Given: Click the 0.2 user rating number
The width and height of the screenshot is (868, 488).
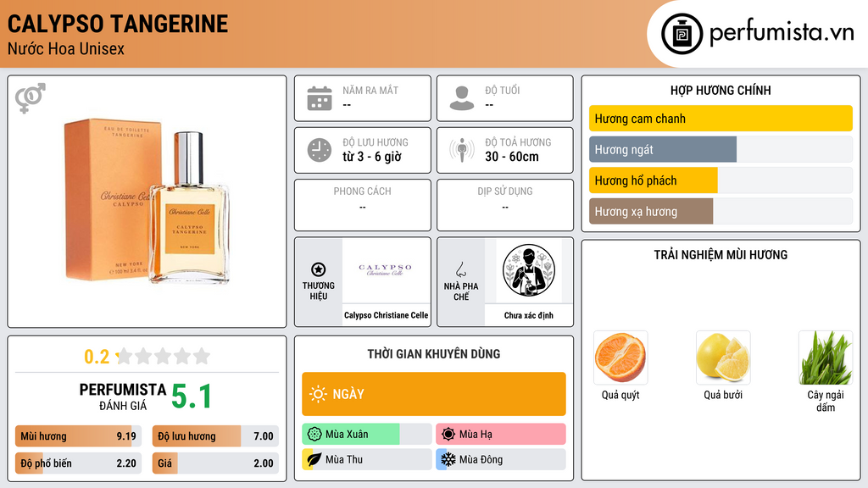Looking at the screenshot, I should click(97, 357).
